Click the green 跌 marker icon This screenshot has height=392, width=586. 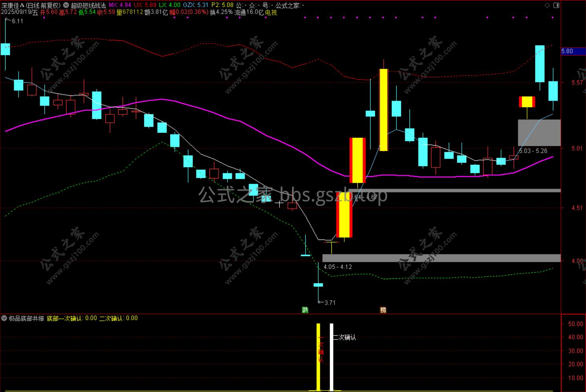[305, 310]
